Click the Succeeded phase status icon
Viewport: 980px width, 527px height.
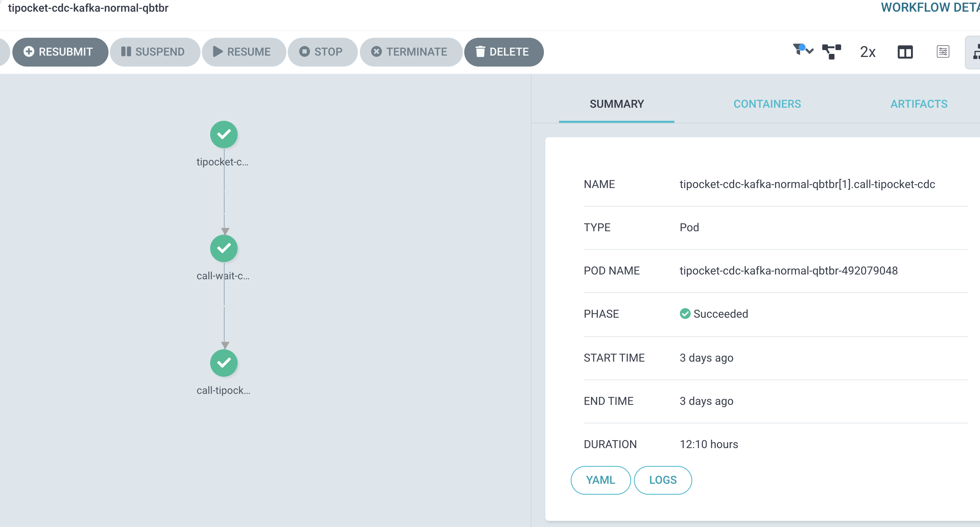click(685, 314)
